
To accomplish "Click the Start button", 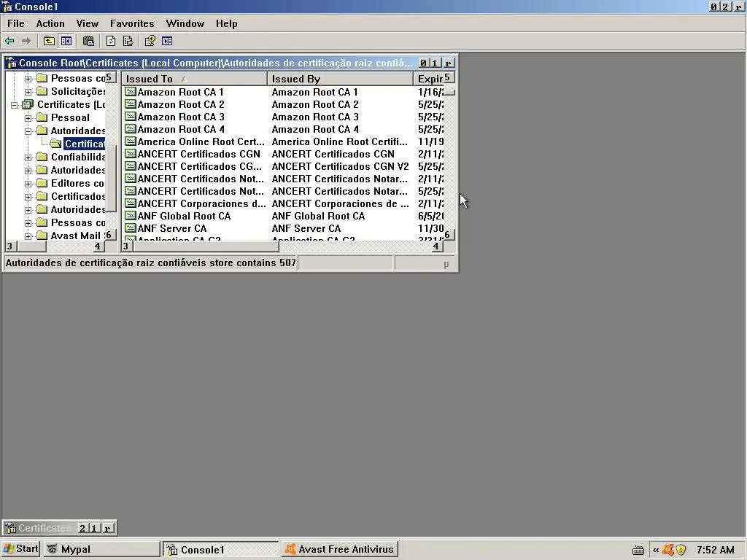I will click(x=21, y=549).
